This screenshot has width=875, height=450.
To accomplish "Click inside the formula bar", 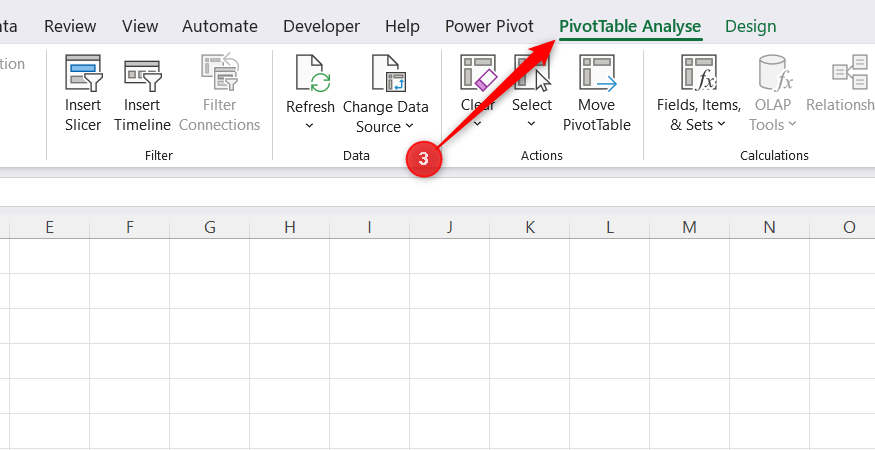I will point(438,192).
